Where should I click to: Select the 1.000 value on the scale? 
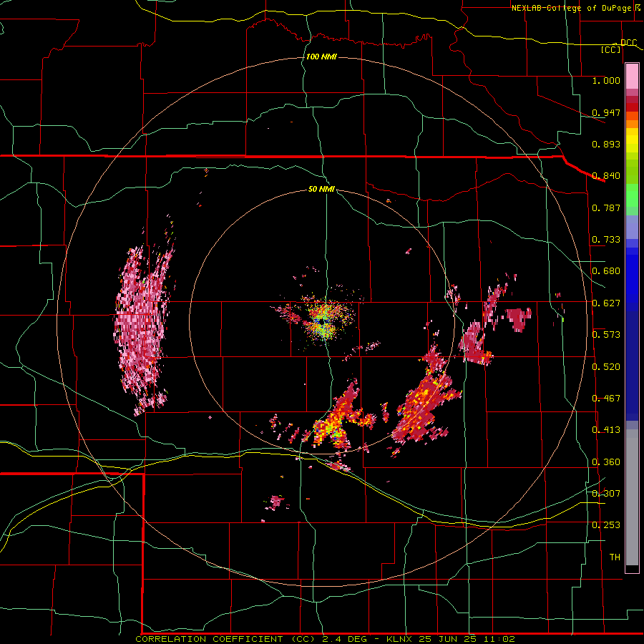(x=606, y=80)
